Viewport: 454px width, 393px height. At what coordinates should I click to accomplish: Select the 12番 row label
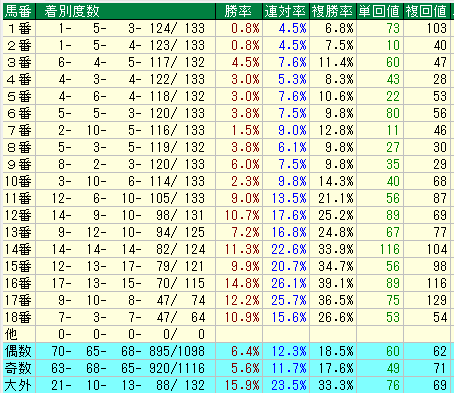click(x=18, y=216)
